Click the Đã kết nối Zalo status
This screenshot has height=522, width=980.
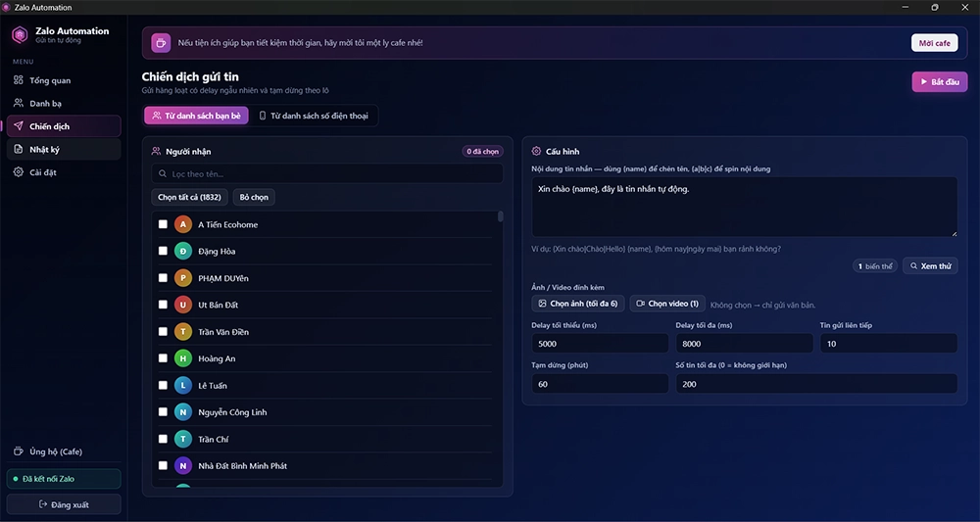tap(64, 479)
